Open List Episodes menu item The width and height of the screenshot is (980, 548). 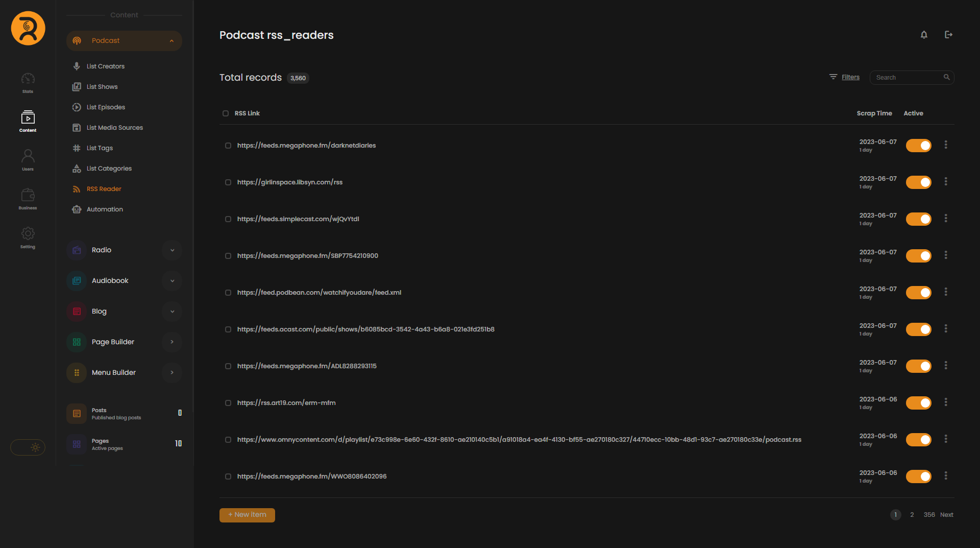(x=106, y=107)
